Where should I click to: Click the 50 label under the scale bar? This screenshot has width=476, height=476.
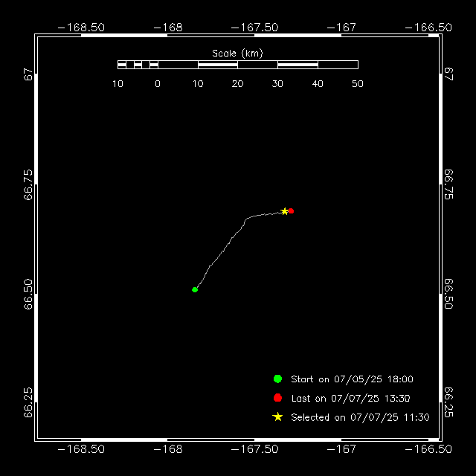(x=357, y=84)
